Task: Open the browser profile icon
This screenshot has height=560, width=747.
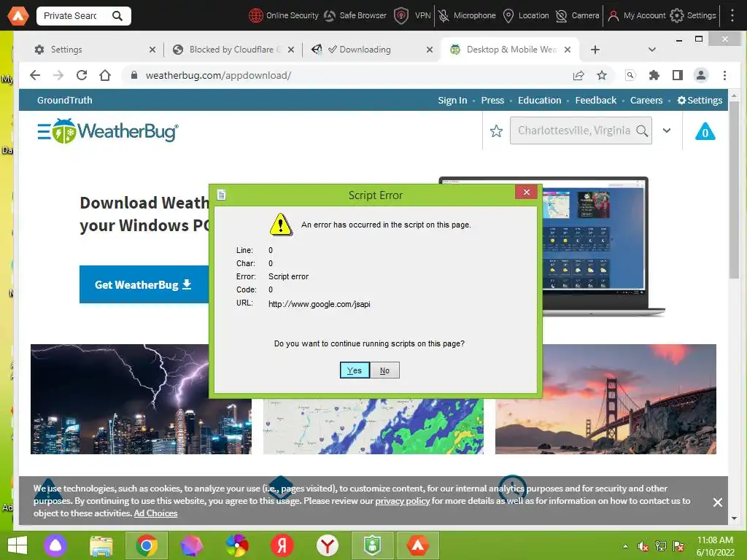Action: (x=701, y=75)
